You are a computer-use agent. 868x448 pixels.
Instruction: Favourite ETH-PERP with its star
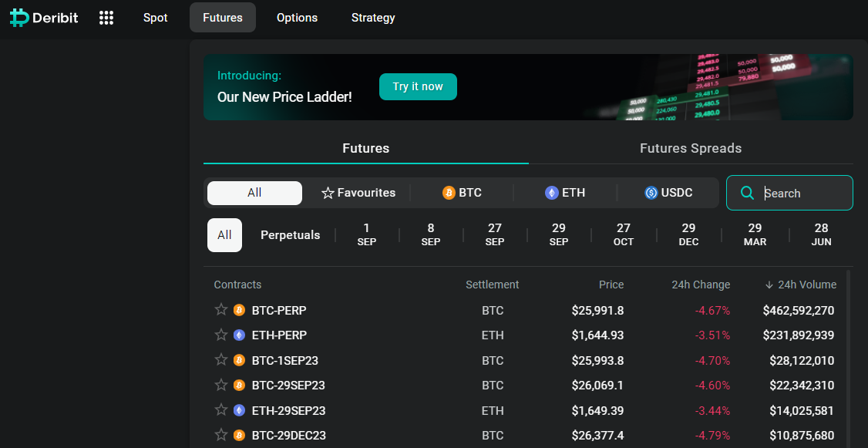[x=221, y=335]
